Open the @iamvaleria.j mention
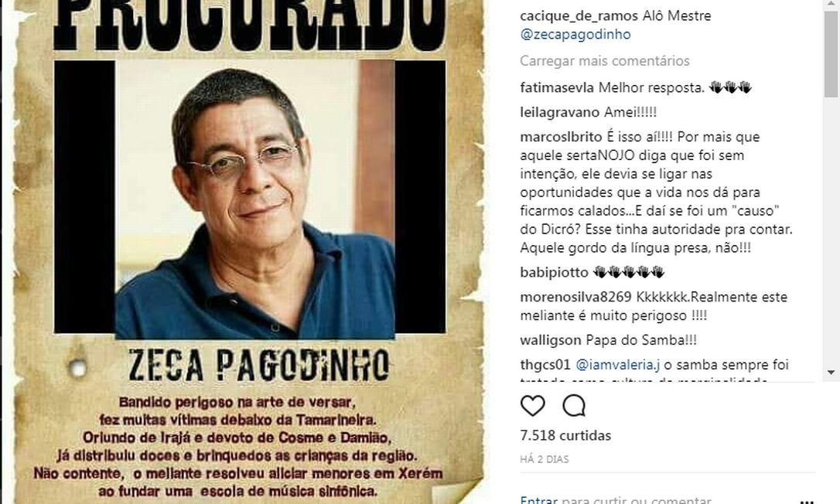This screenshot has height=504, width=840. (618, 365)
